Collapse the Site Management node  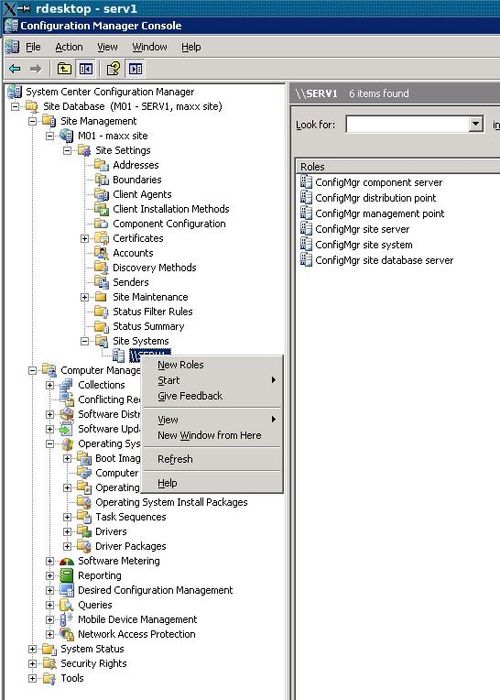[33, 121]
